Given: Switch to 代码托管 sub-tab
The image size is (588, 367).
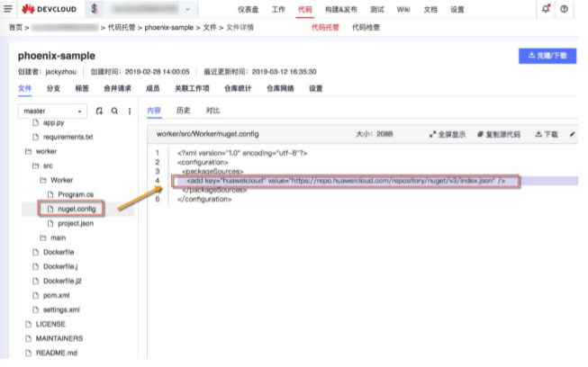Looking at the screenshot, I should (x=325, y=27).
